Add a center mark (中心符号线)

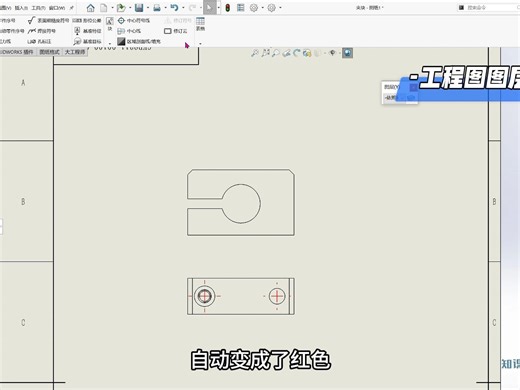click(x=134, y=21)
